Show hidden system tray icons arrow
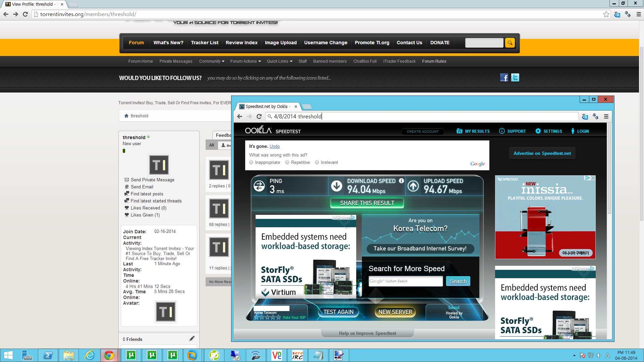644x362 pixels. point(574,355)
